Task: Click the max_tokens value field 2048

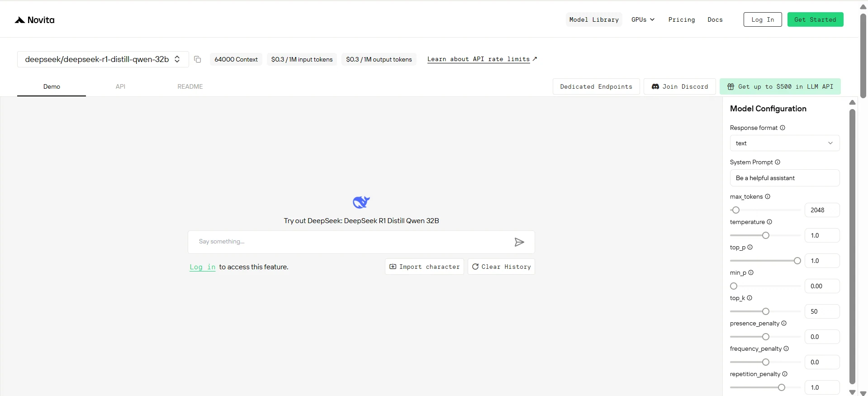Action: coord(822,210)
